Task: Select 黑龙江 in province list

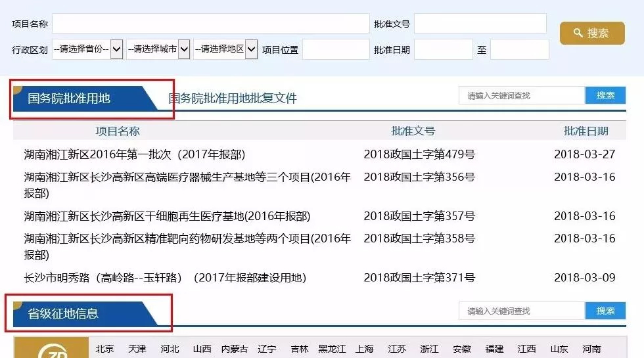Action: pos(332,349)
